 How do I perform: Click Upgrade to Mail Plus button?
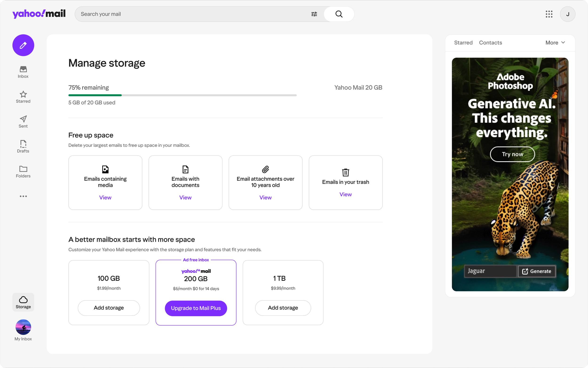tap(196, 308)
